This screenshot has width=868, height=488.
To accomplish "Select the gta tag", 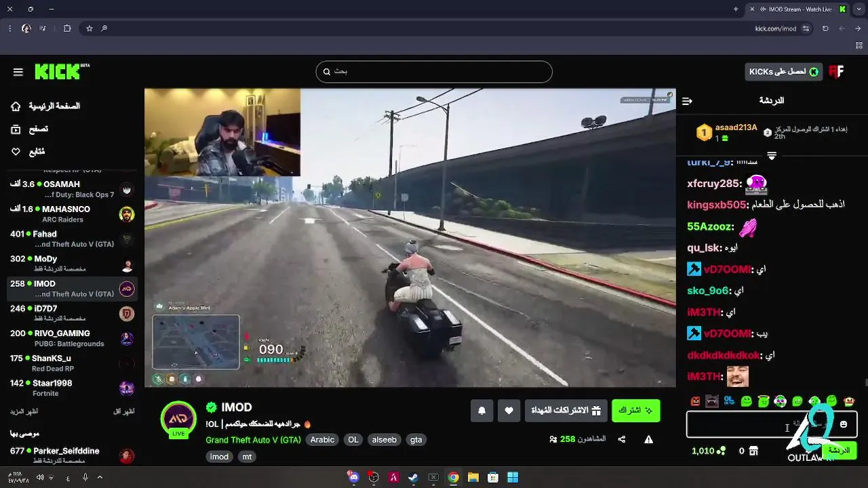I will [x=416, y=440].
